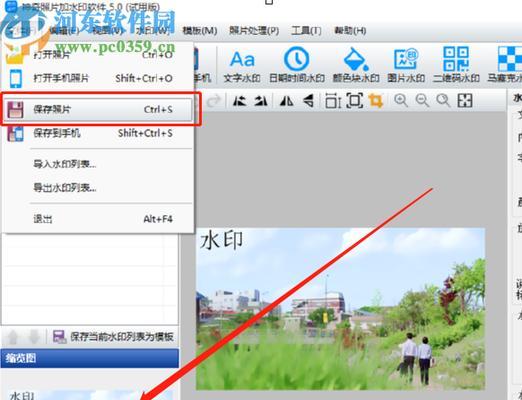Open the 照片处理(P) menu

coord(254,31)
